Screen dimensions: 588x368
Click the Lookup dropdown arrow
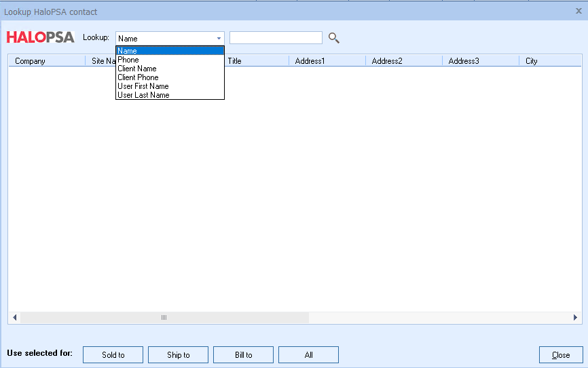tap(219, 39)
